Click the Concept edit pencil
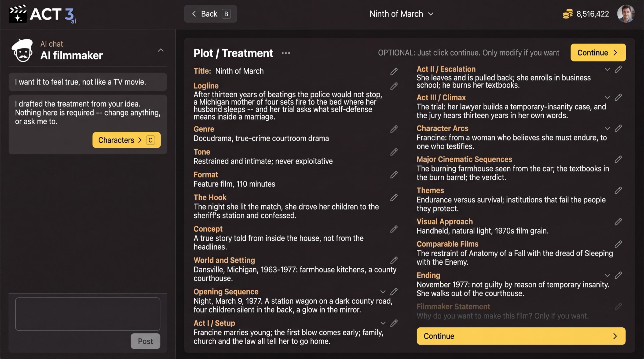Screen dimensions: 644x359 tap(394, 229)
